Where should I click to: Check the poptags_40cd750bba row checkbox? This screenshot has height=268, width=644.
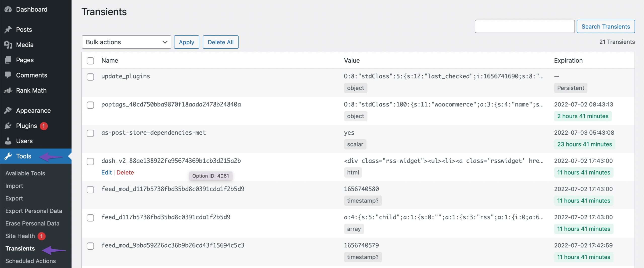tap(90, 105)
